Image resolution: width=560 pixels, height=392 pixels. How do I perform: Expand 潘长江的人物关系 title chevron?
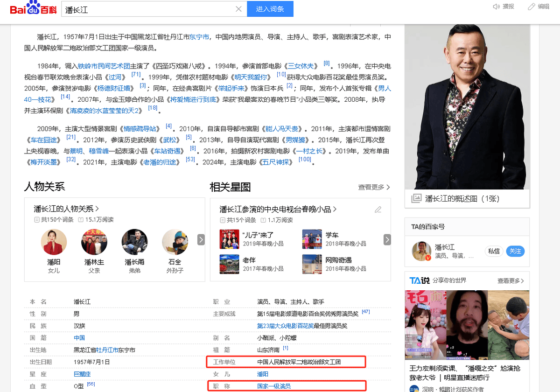[x=97, y=209]
